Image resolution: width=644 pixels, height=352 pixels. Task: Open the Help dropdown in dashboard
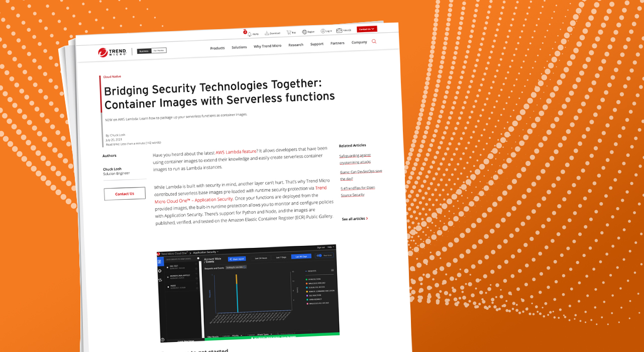click(x=331, y=247)
